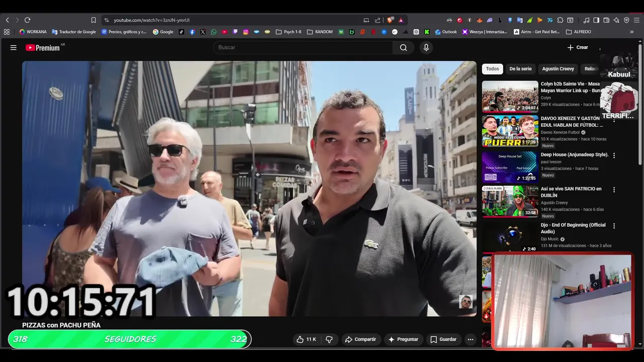The width and height of the screenshot is (644, 362).
Task: Open Instagram bookmark icon
Action: coord(246,32)
